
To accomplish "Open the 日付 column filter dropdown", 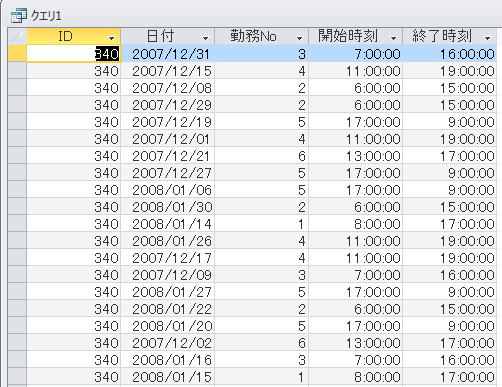I will (206, 38).
